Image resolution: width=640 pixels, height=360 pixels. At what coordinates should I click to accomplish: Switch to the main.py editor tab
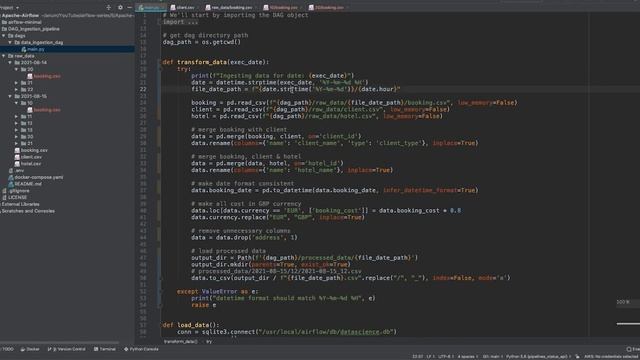point(151,7)
